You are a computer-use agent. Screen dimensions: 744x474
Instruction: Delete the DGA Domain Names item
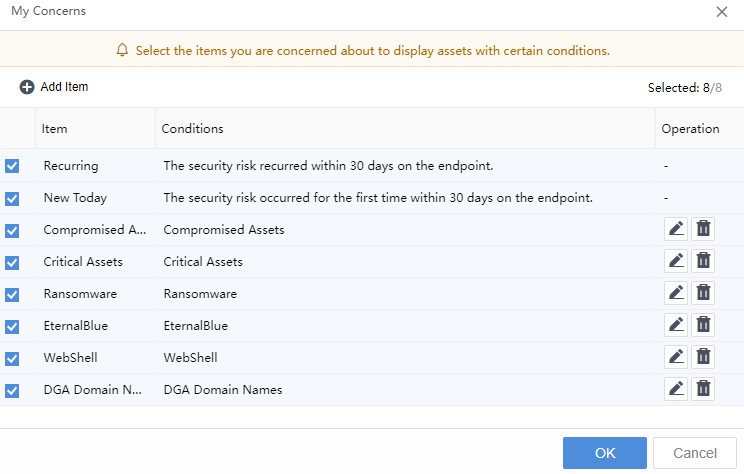pyautogui.click(x=704, y=389)
